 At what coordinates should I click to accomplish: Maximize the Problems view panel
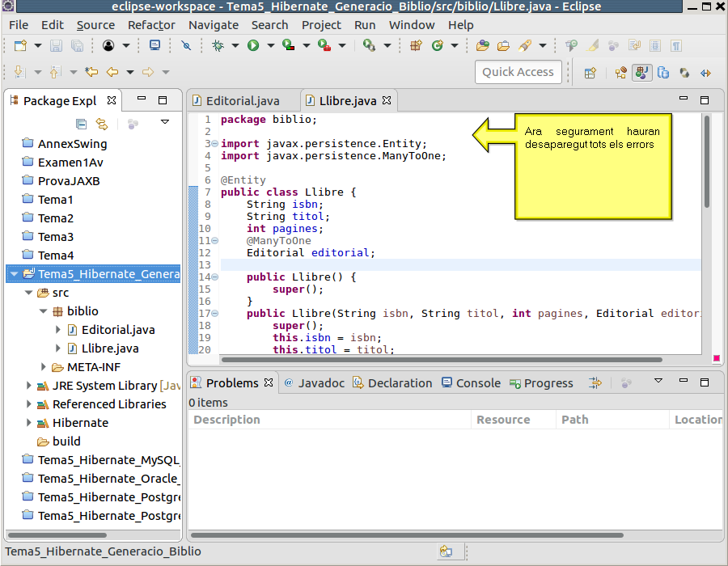(705, 382)
